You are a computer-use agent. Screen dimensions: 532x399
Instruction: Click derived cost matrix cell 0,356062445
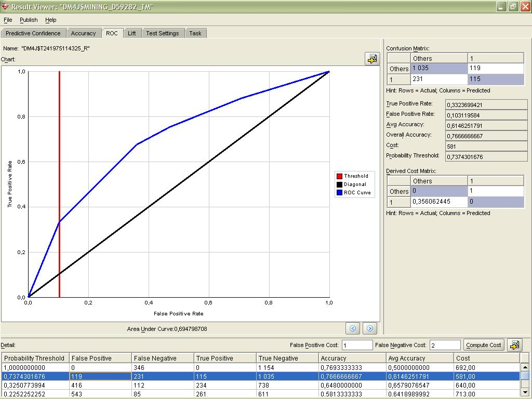tap(439, 202)
